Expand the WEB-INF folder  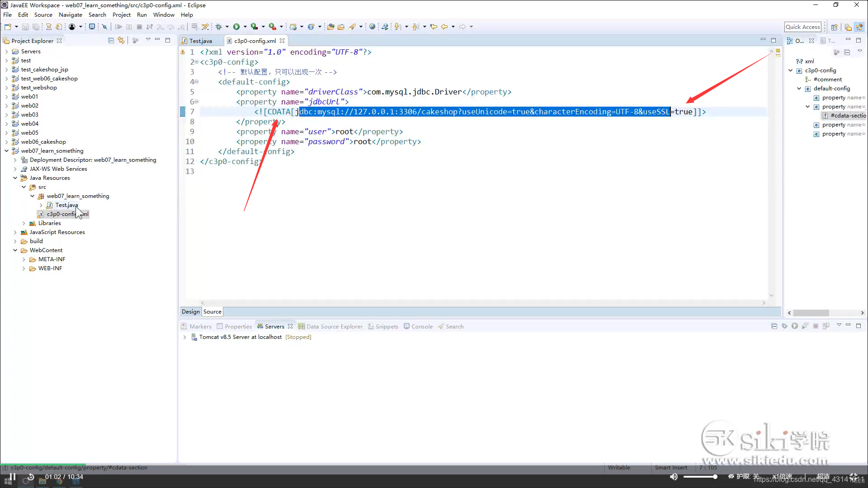(x=24, y=268)
